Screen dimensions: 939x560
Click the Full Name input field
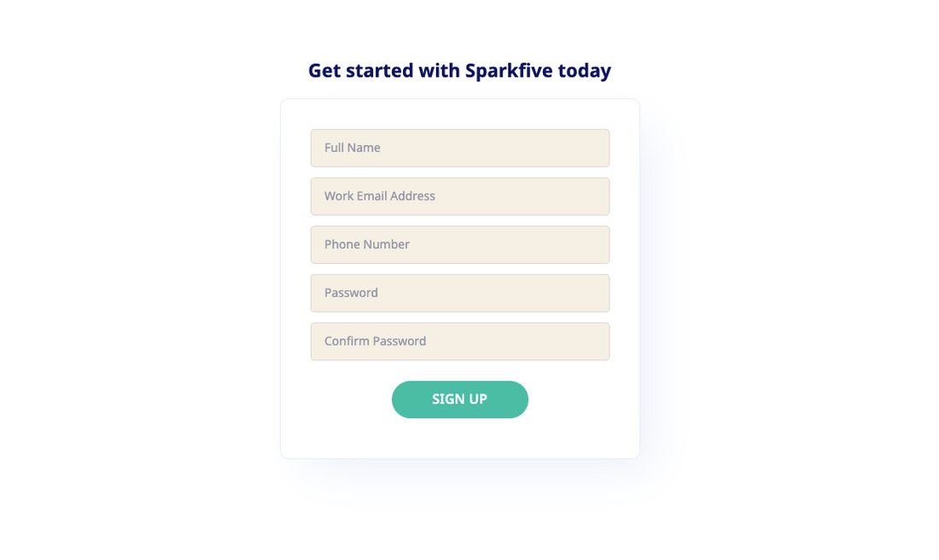[x=459, y=148]
